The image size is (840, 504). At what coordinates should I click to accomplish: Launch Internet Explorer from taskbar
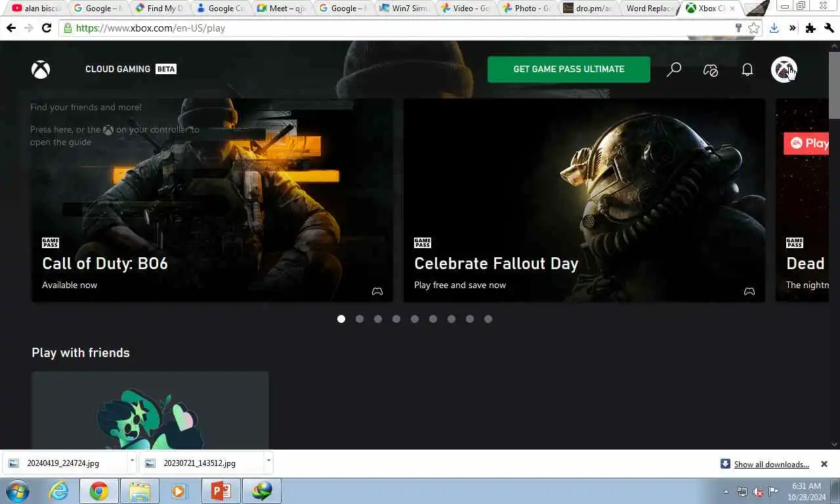pyautogui.click(x=59, y=491)
